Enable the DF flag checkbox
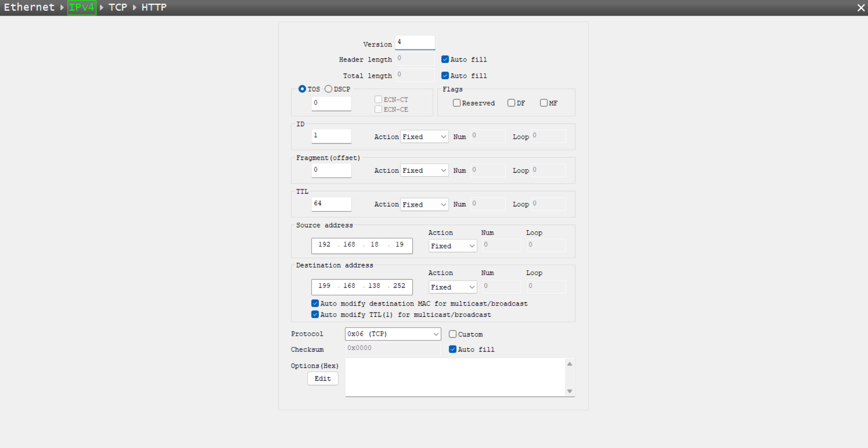This screenshot has height=448, width=868. tap(511, 103)
